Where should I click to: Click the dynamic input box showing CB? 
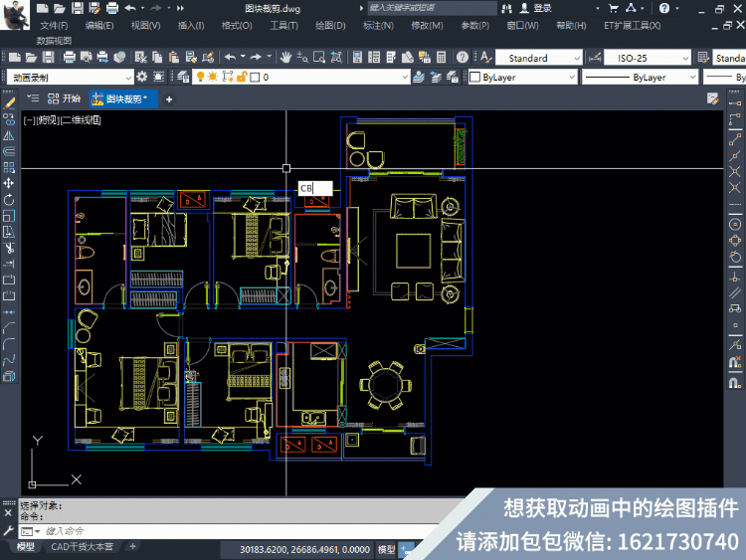315,188
